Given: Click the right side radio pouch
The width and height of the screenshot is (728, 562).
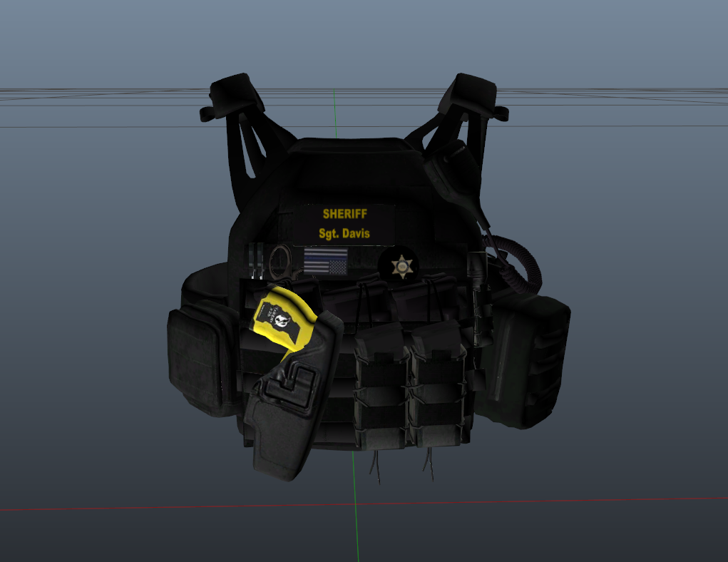Looking at the screenshot, I should click(531, 360).
